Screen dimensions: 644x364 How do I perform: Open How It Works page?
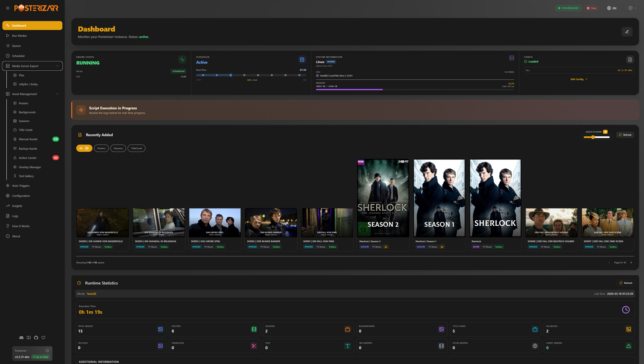tap(32, 226)
